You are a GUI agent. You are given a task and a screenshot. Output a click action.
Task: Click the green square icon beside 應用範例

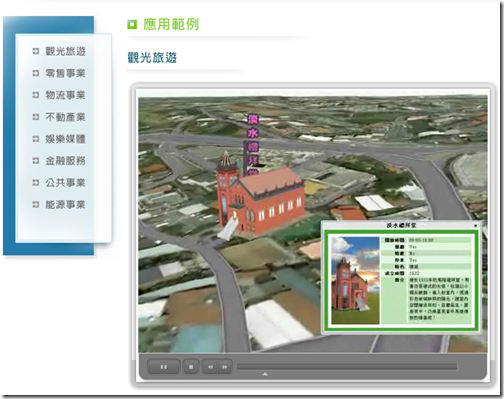point(132,24)
